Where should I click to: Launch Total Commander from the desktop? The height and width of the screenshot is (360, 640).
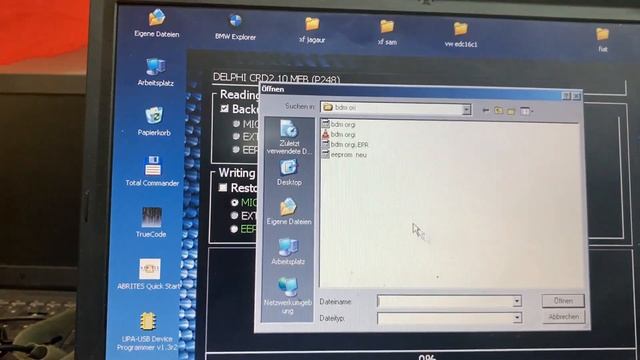[x=152, y=171]
